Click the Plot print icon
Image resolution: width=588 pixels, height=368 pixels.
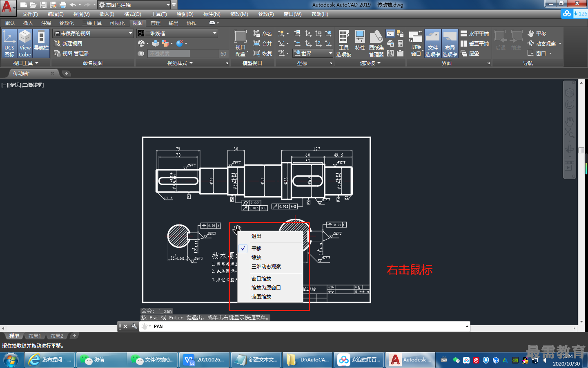tap(63, 5)
